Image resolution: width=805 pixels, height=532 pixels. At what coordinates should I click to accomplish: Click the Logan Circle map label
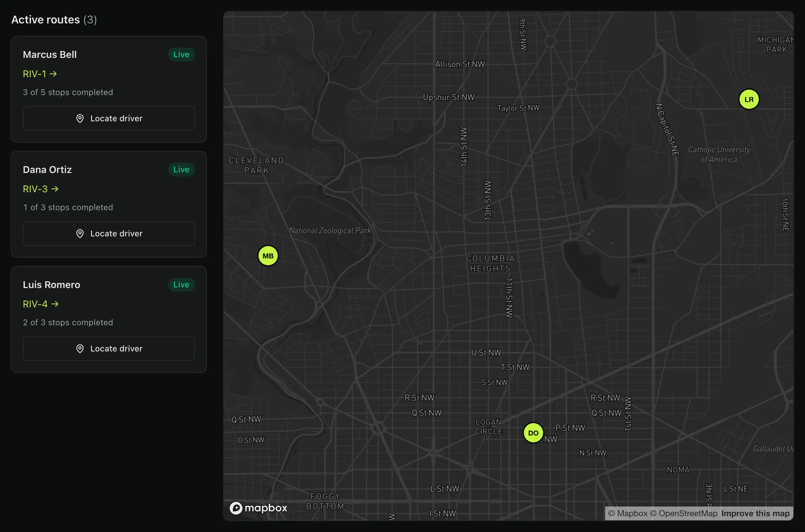click(489, 427)
